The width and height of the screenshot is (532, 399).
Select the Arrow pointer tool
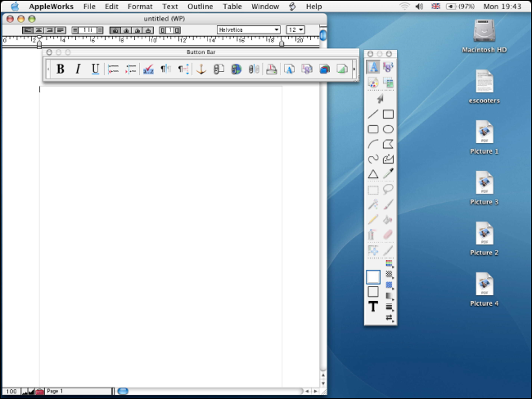tap(381, 99)
